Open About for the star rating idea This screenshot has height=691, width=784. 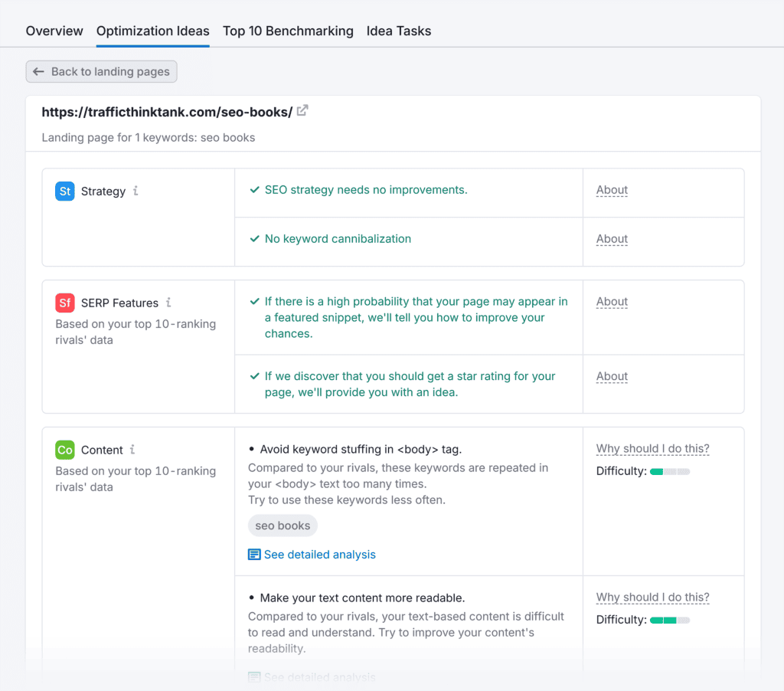pos(612,376)
